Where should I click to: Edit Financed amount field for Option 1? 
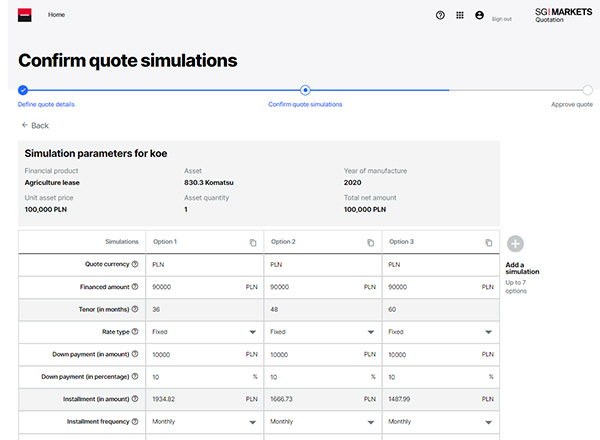195,287
